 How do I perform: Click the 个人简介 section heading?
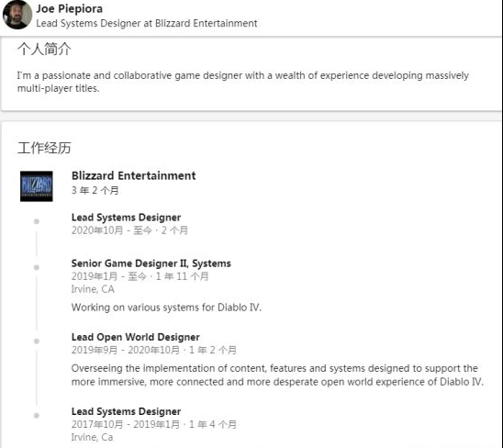pyautogui.click(x=44, y=49)
